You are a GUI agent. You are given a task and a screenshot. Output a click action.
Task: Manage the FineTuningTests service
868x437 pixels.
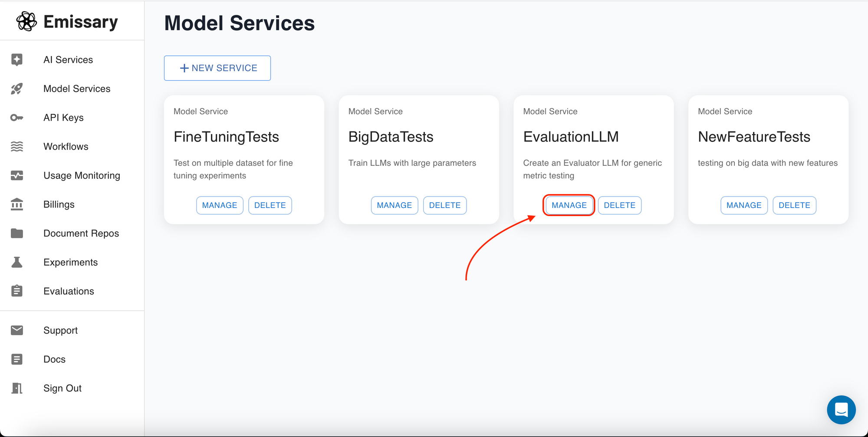(220, 205)
